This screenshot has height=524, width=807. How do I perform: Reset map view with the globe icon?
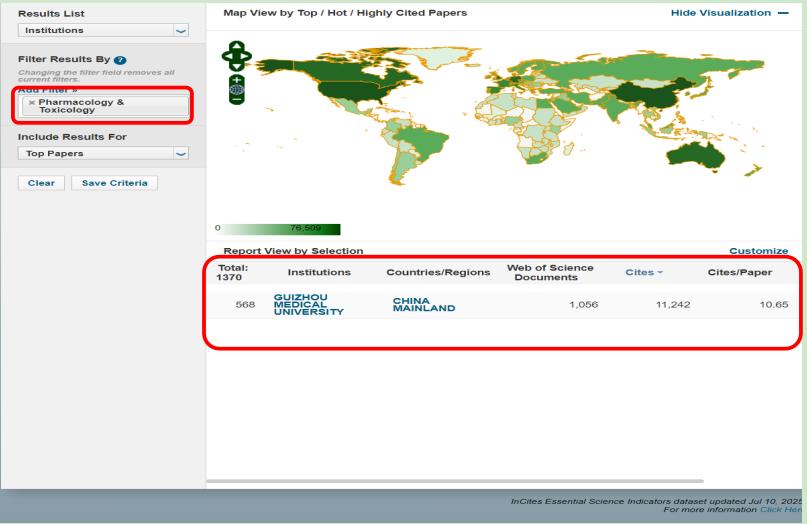(237, 90)
